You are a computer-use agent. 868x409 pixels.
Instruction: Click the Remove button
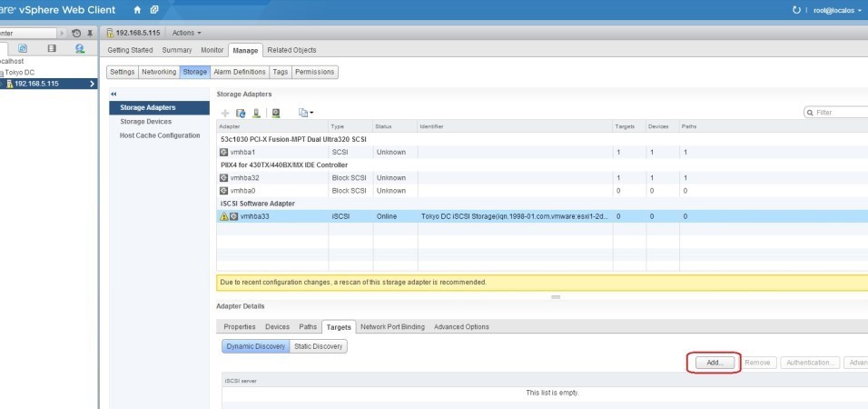click(757, 363)
